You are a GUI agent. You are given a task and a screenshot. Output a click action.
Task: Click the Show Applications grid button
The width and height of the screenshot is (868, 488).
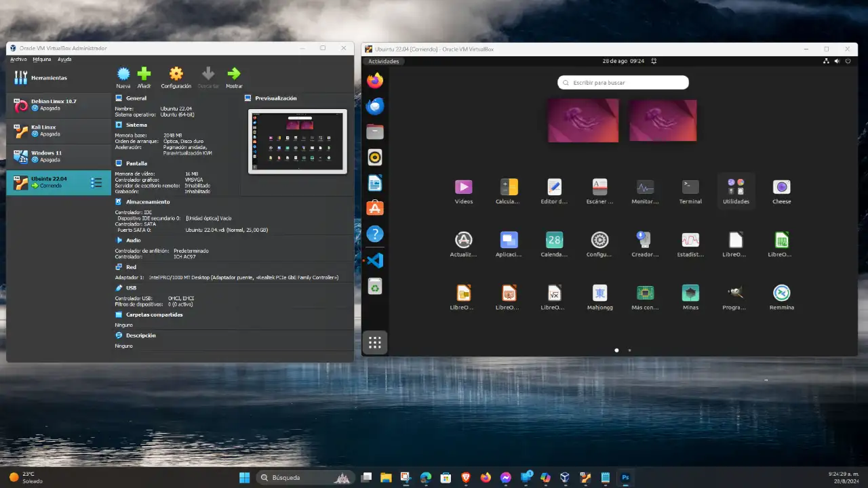coord(375,342)
